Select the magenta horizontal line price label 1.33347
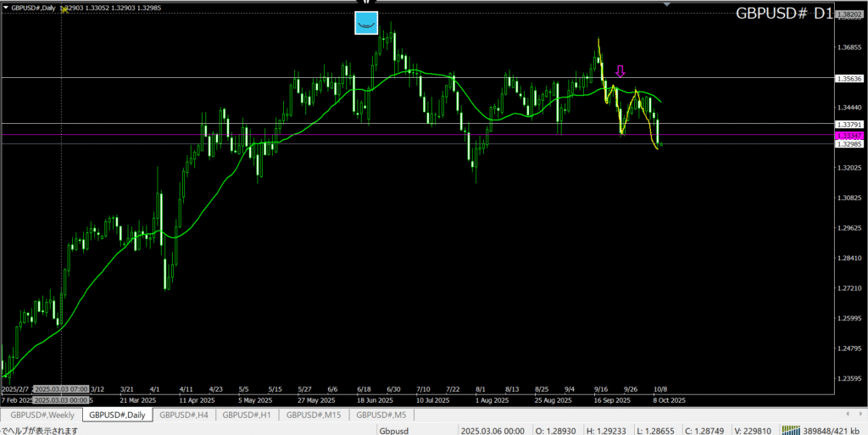The height and width of the screenshot is (435, 868). click(x=848, y=136)
